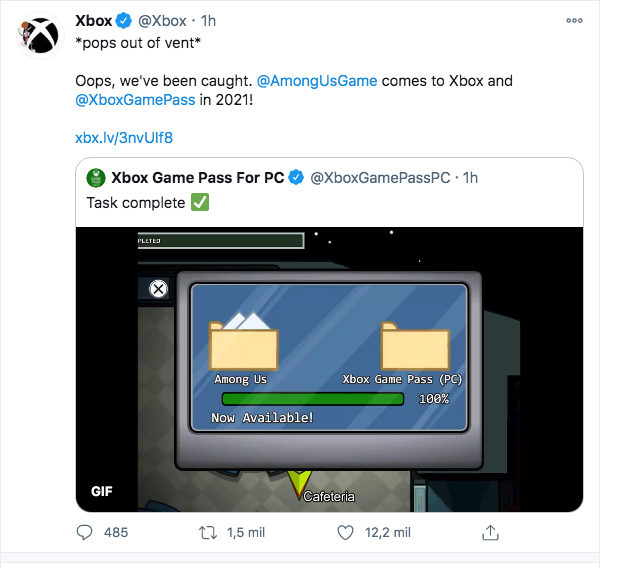
Task: Open the @Xbox handle
Action: pos(162,21)
